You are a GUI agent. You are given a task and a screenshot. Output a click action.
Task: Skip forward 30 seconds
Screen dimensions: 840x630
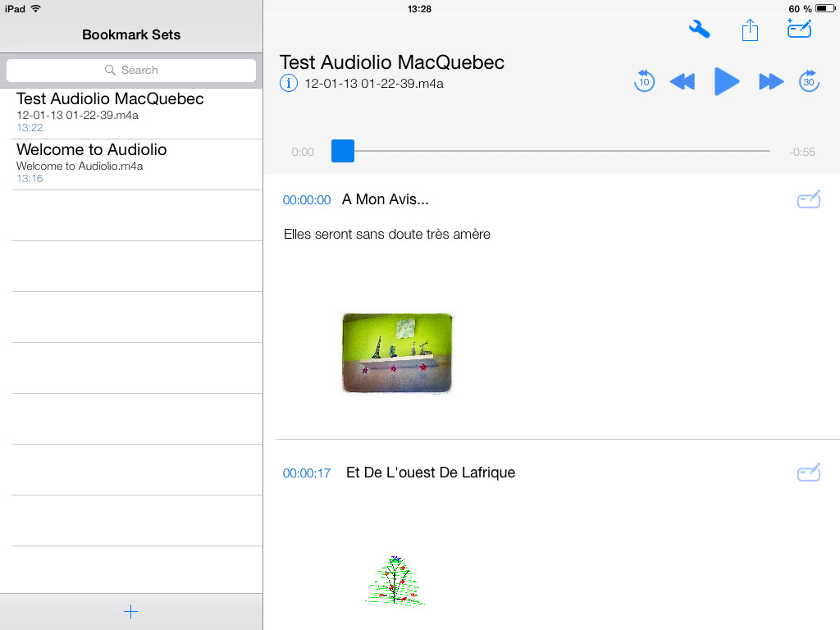point(809,81)
